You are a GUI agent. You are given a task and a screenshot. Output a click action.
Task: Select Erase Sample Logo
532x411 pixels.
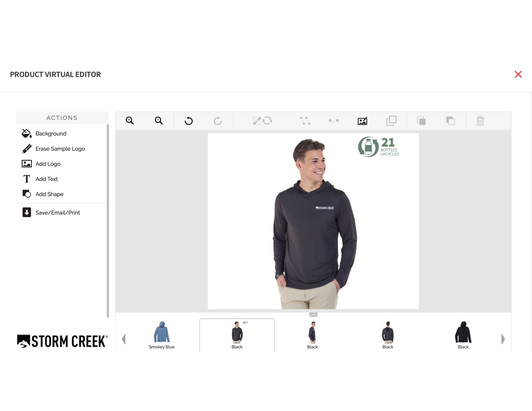(59, 149)
